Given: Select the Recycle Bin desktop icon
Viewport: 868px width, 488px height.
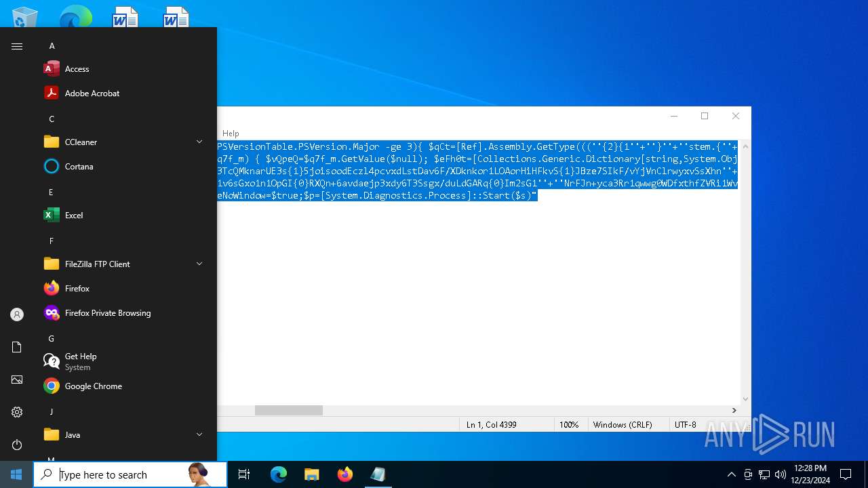Looking at the screenshot, I should 25,17.
